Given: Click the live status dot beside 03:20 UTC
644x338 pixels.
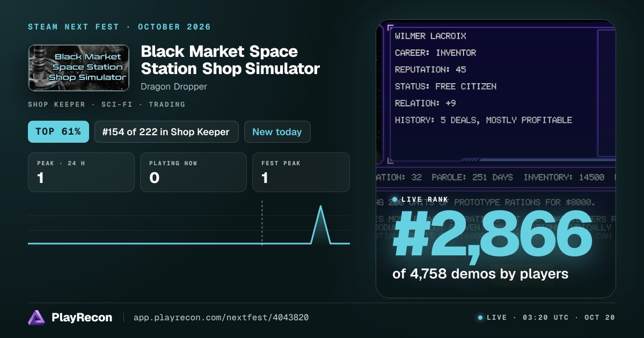Looking at the screenshot, I should 480,318.
